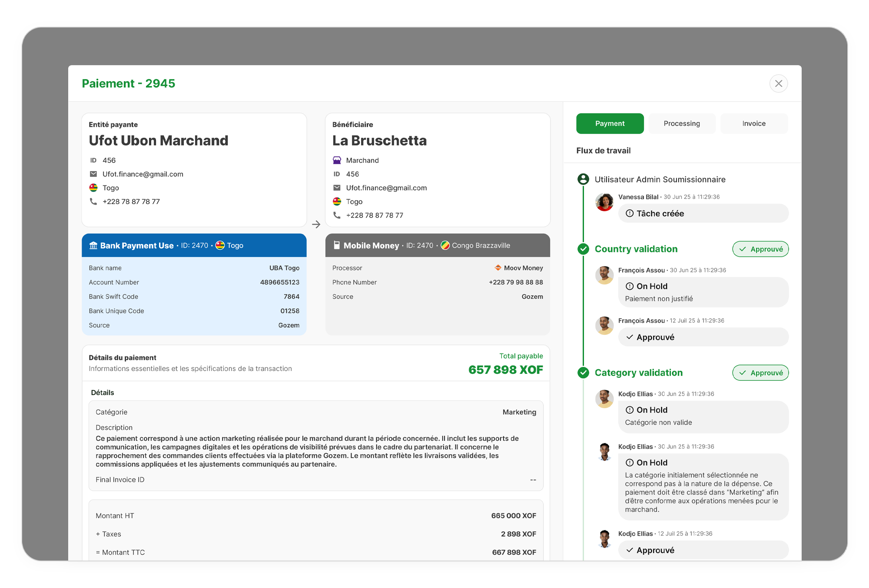Switch to the Processing tab
Screen dimensions: 869x588
pyautogui.click(x=681, y=124)
